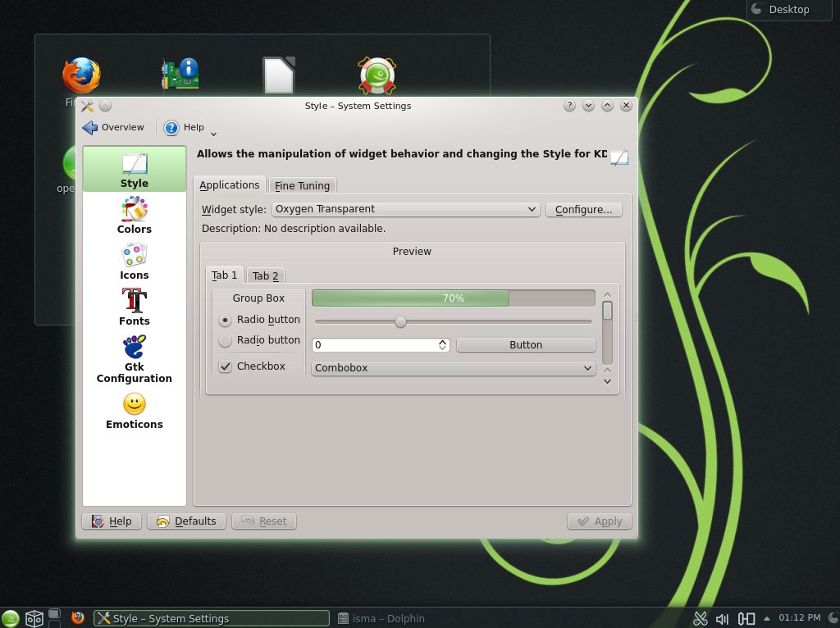Screen dimensions: 840x628
Task: Open the Colors settings module
Action: pyautogui.click(x=134, y=216)
